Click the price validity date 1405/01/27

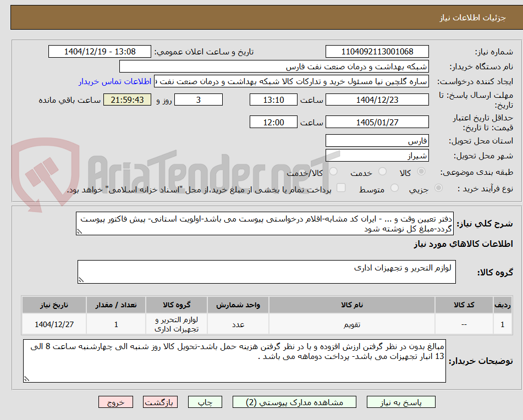click(377, 123)
